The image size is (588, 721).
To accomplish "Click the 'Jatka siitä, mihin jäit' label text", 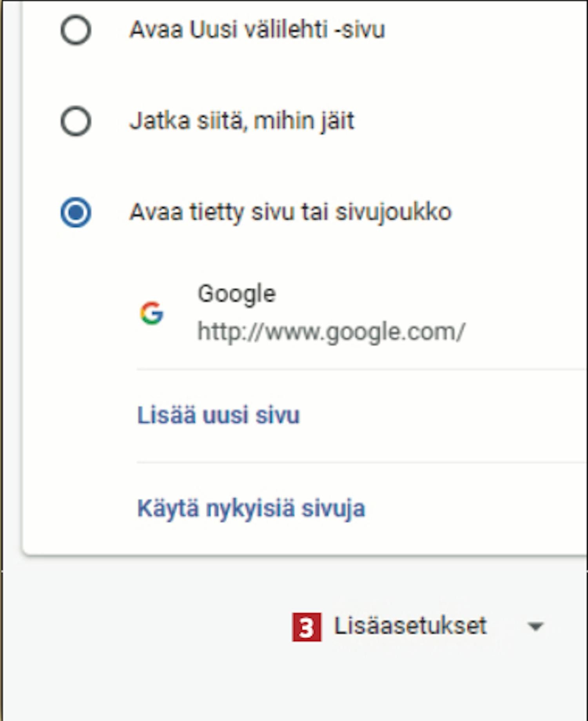I will click(242, 121).
